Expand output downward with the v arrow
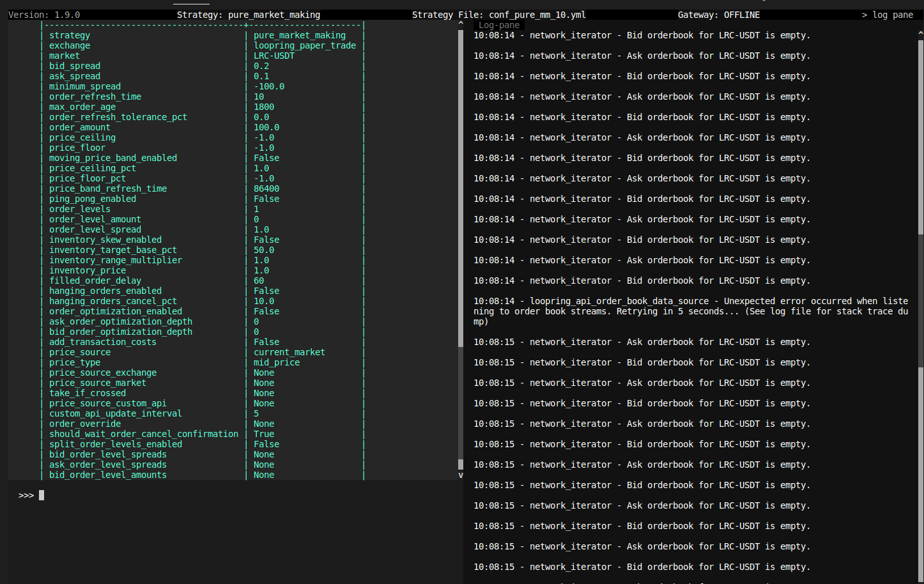 (460, 474)
